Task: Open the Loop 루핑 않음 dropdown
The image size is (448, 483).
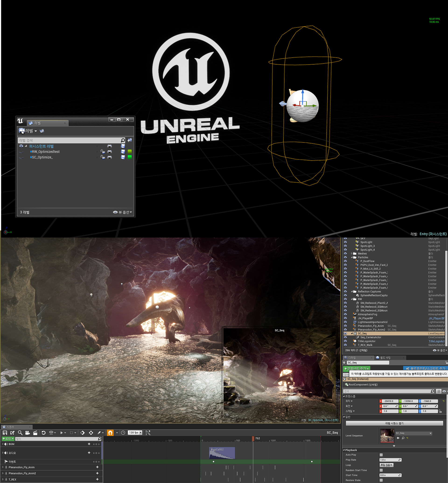Action: click(386, 465)
